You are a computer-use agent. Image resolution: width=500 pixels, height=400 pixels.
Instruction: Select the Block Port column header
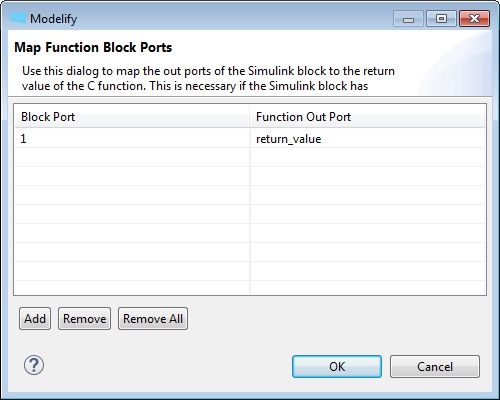coord(132,117)
